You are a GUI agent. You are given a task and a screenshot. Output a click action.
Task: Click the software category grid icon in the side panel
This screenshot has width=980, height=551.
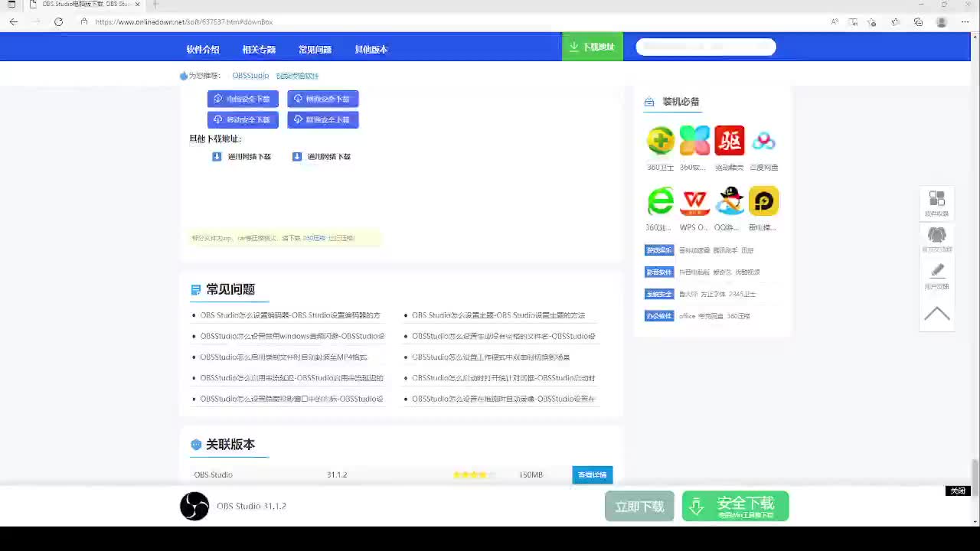pyautogui.click(x=936, y=199)
